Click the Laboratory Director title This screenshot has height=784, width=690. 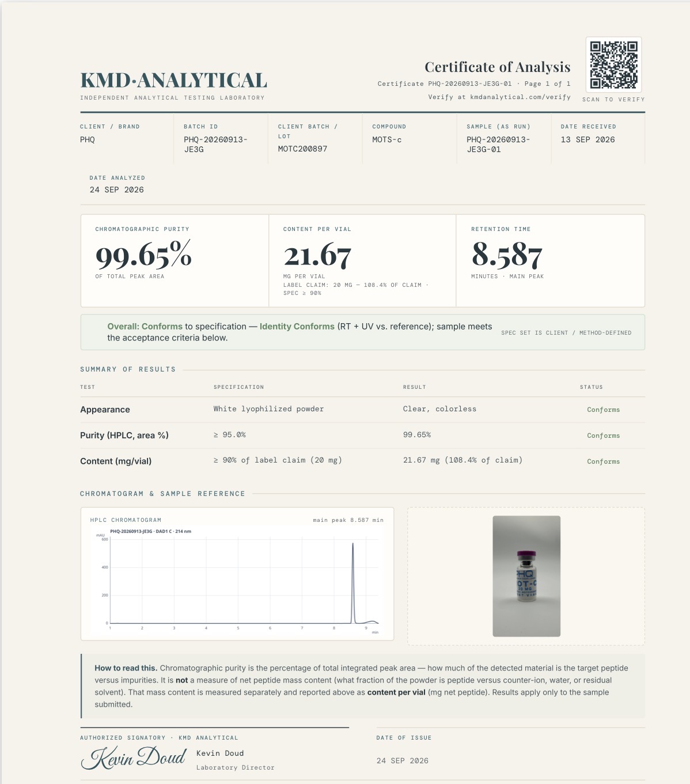pos(235,768)
